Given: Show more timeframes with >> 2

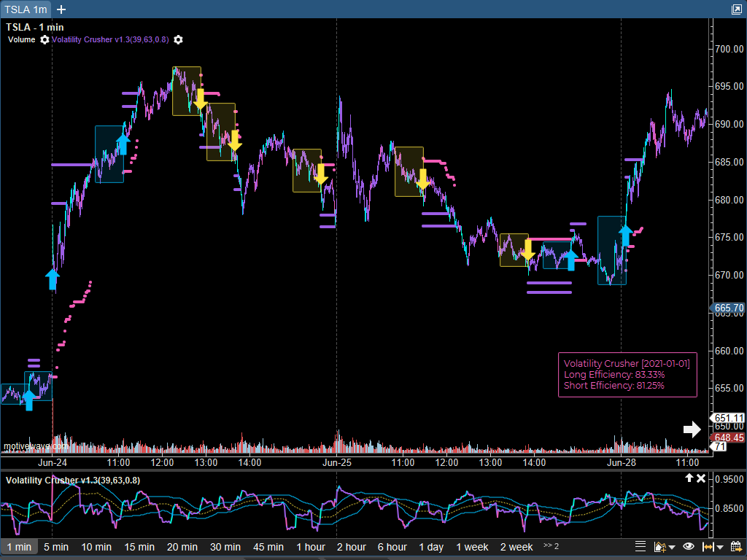Looking at the screenshot, I should point(551,545).
